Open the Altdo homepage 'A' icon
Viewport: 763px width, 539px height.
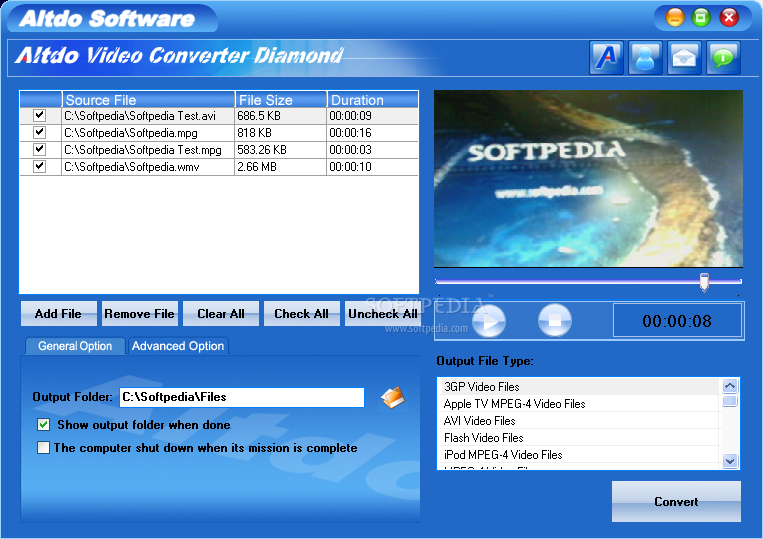(606, 58)
